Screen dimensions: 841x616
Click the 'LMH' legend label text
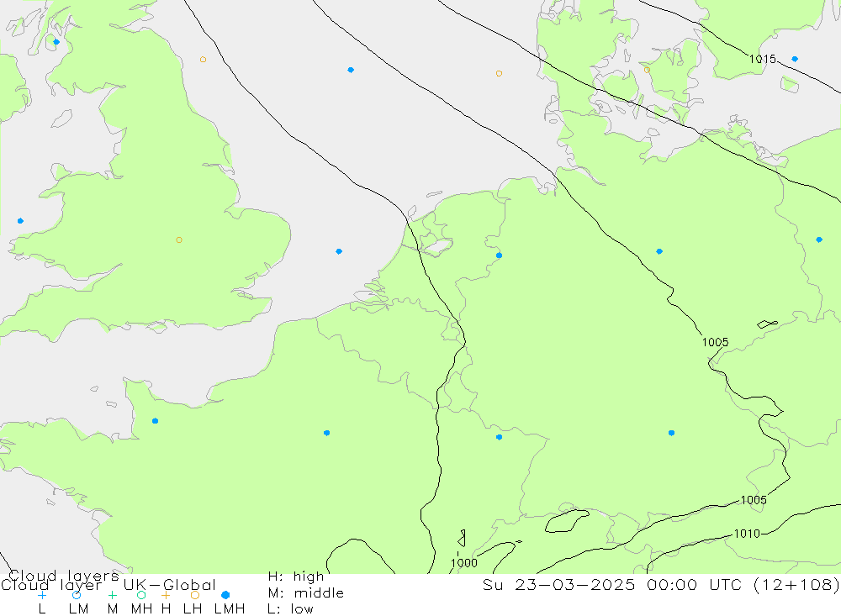pos(230,609)
